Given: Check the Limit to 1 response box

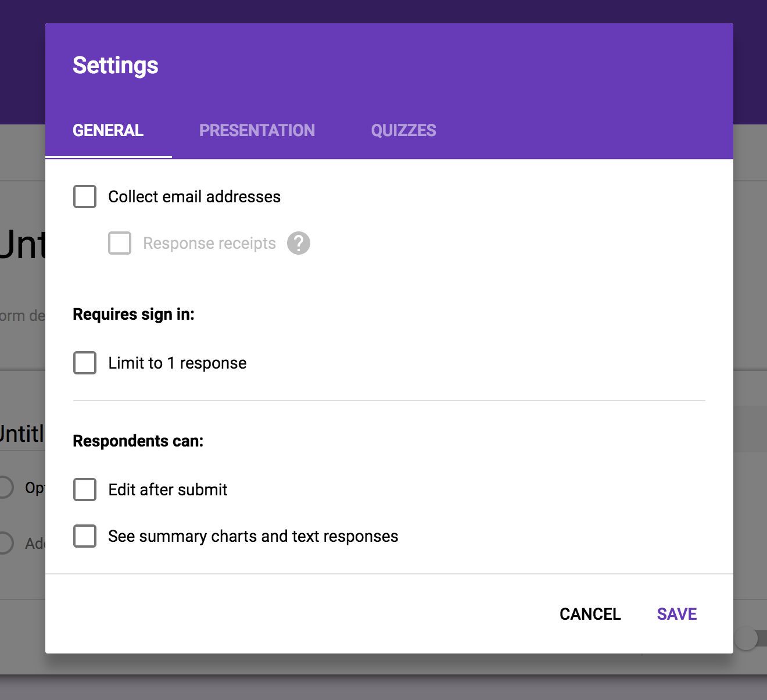Looking at the screenshot, I should (85, 363).
